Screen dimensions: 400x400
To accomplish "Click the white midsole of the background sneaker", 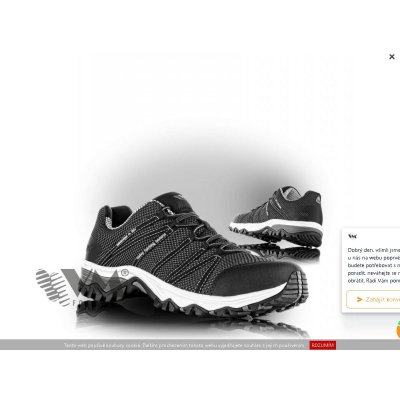I will pos(277,226).
